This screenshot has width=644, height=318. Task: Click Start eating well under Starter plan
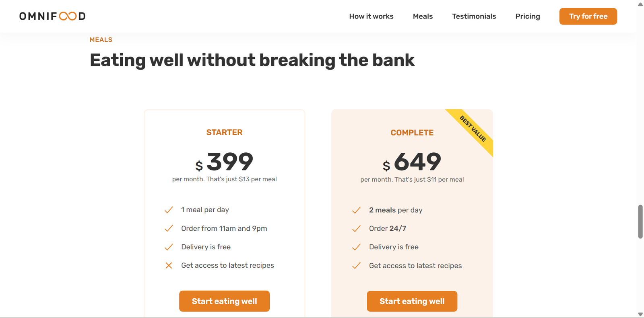click(x=224, y=301)
